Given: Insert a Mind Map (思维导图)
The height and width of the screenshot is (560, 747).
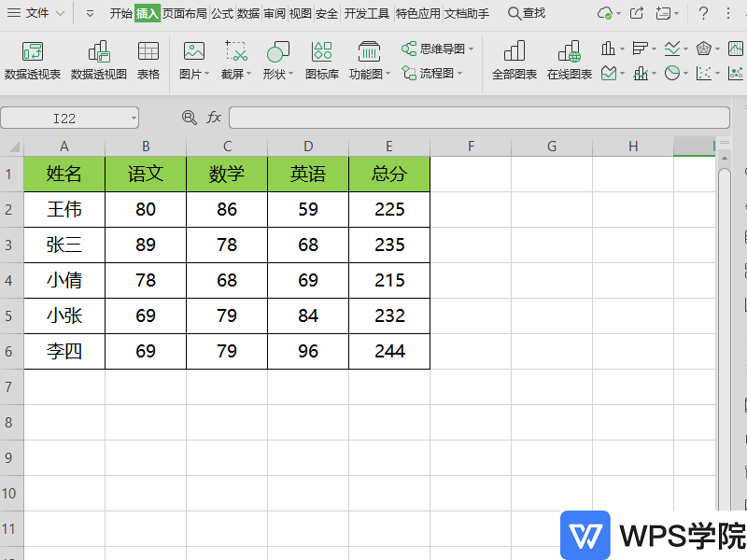Looking at the screenshot, I should (x=435, y=49).
